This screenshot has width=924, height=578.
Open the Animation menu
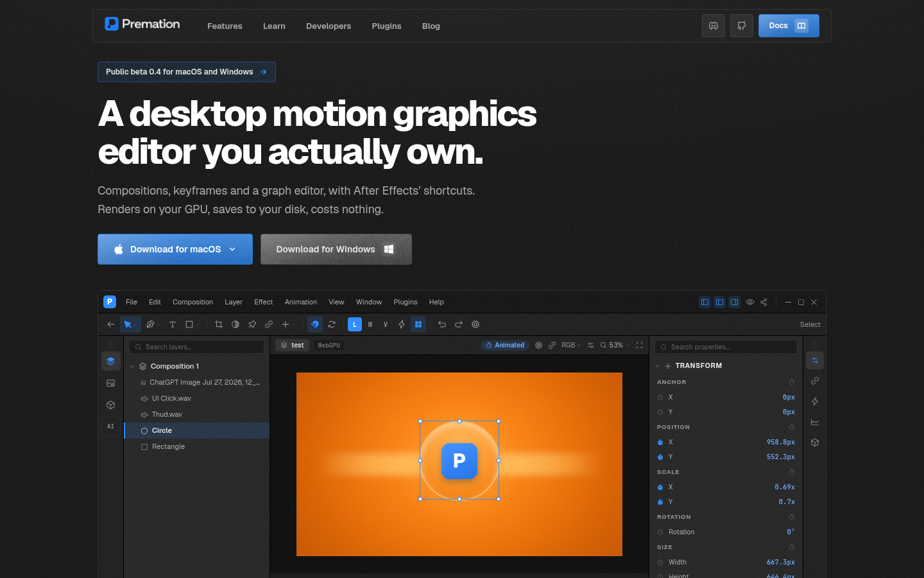[301, 302]
